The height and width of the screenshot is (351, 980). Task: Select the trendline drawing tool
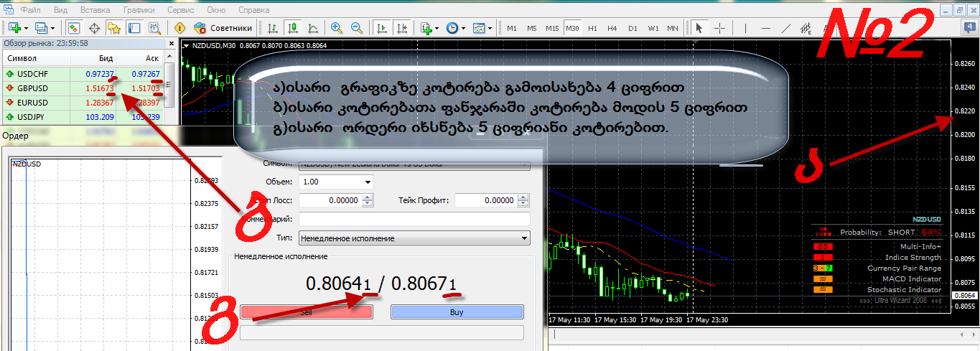click(785, 28)
